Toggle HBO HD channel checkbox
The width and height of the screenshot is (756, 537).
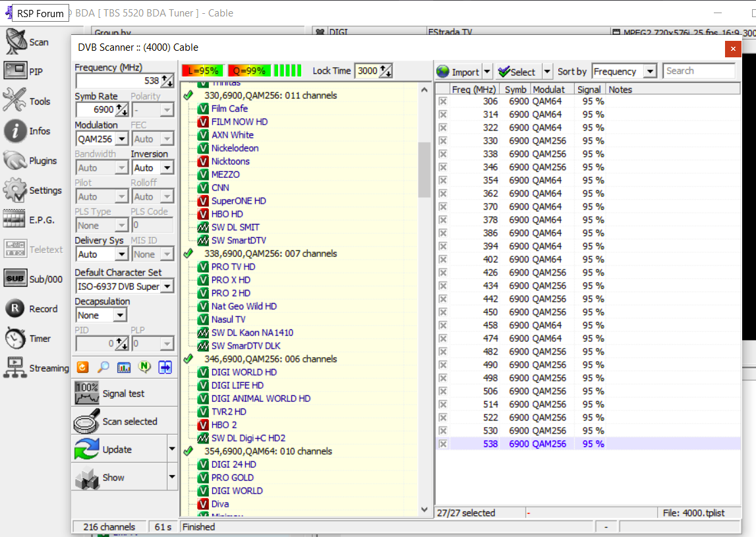coord(204,214)
